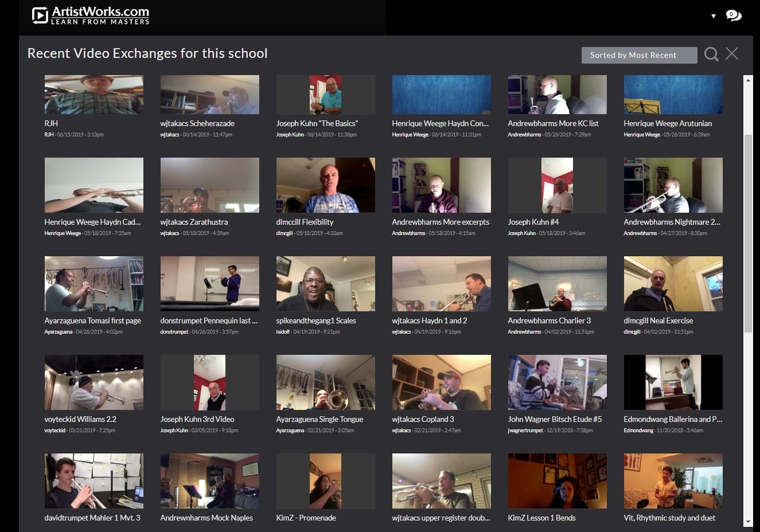Open Ayarzaguena Single Tongue thumbnail
The width and height of the screenshot is (760, 532).
tap(326, 382)
